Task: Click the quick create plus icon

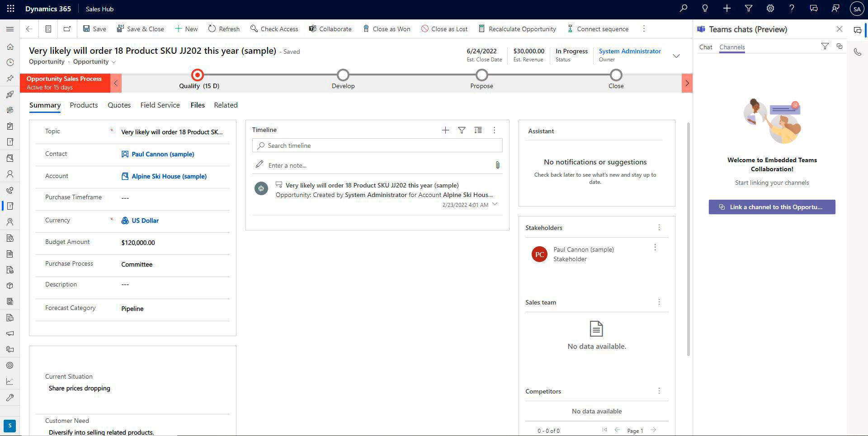Action: [x=727, y=9]
